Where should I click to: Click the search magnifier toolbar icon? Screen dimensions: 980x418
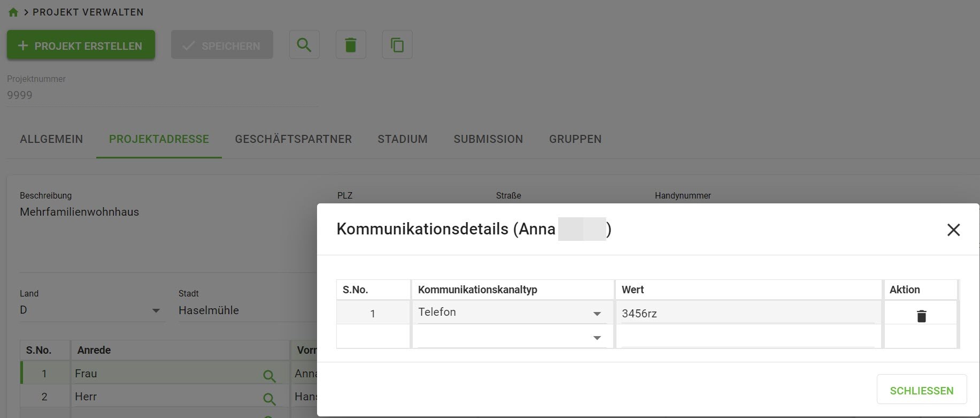tap(304, 44)
